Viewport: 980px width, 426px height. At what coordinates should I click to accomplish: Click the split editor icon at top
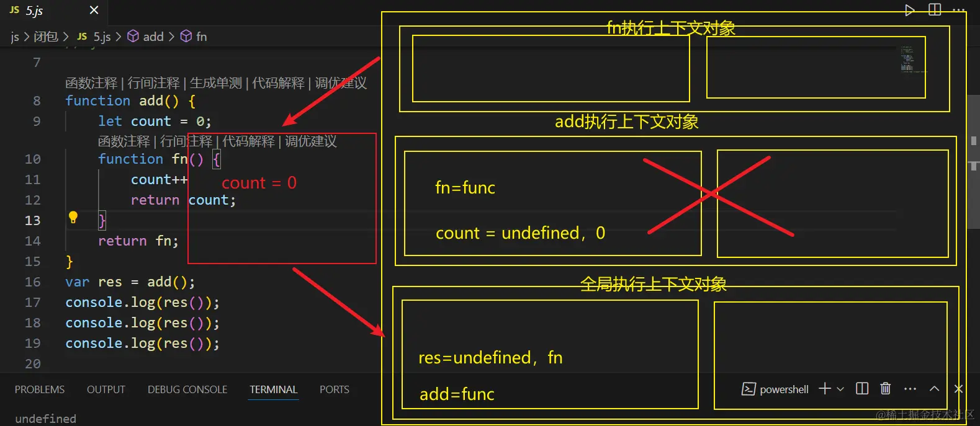(x=935, y=10)
